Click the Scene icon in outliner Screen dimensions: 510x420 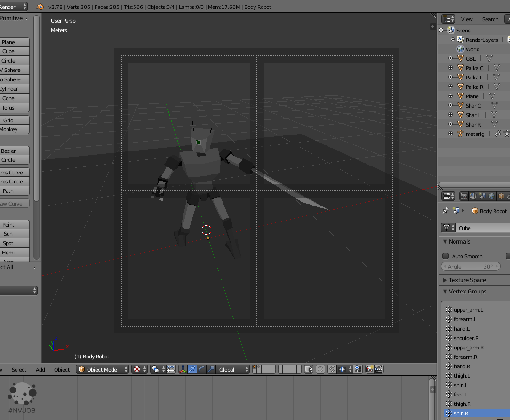click(451, 30)
